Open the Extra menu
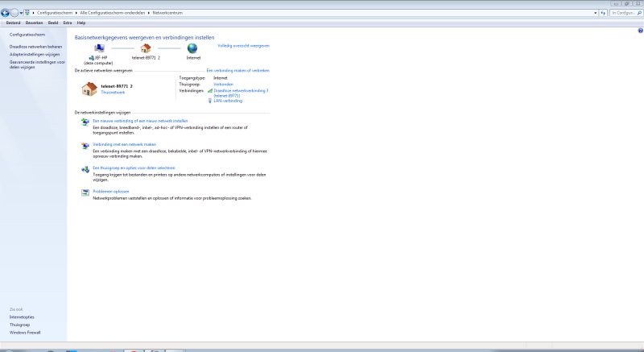This screenshot has width=644, height=352. [68, 23]
